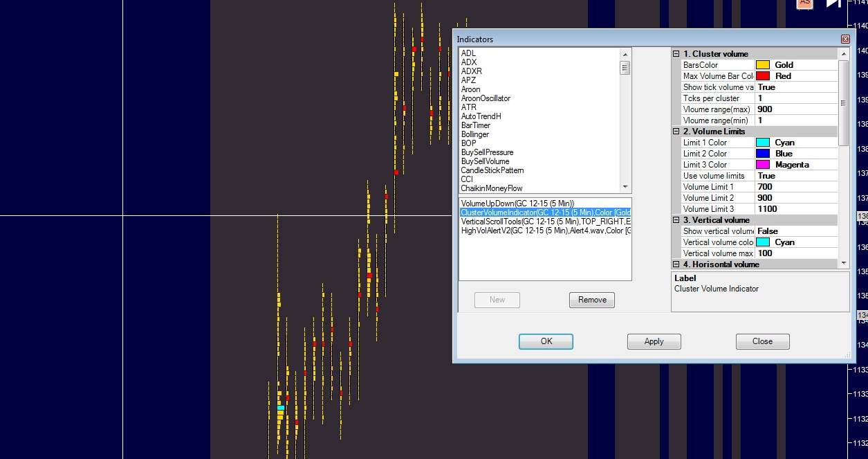Click property grid scroll up arrow
Image resolution: width=868 pixels, height=459 pixels.
(843, 54)
